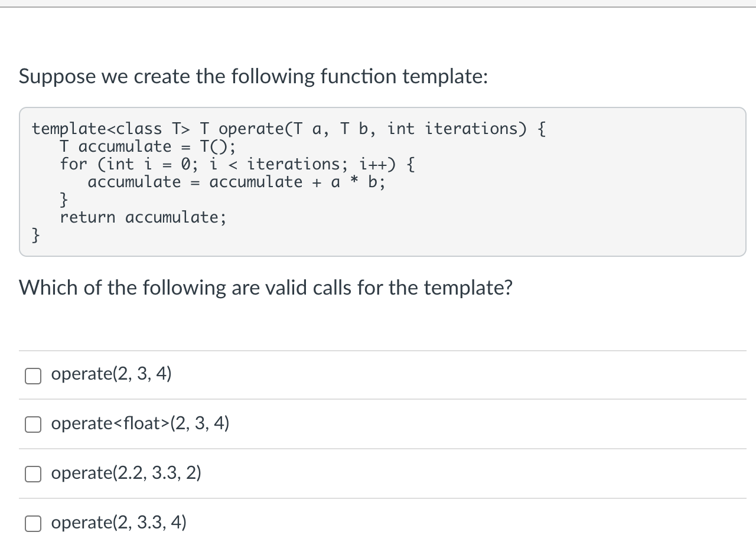The height and width of the screenshot is (555, 756).
Task: Tick the checkbox beside operate(2, 3.3, 4)
Action: coord(33,524)
